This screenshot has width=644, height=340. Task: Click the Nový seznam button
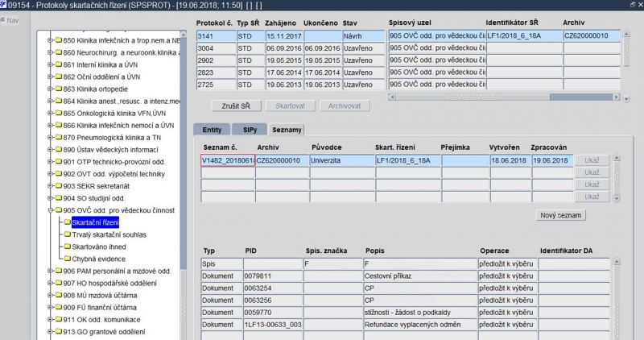(563, 215)
